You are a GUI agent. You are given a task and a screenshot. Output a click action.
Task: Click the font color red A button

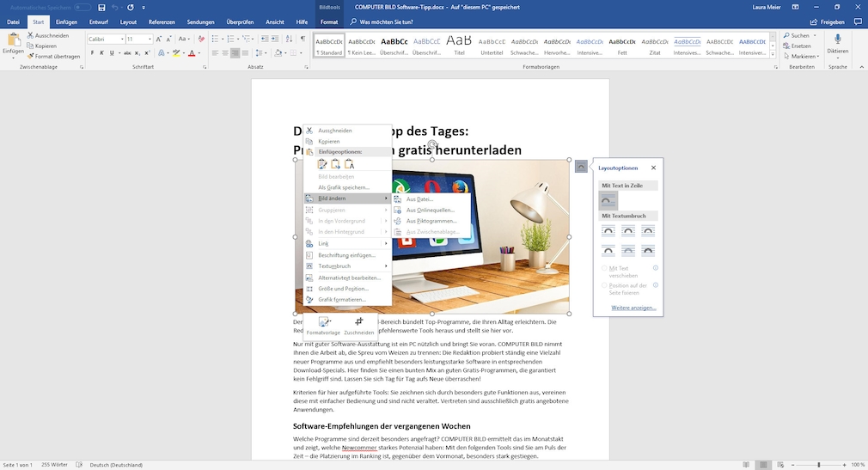[190, 53]
